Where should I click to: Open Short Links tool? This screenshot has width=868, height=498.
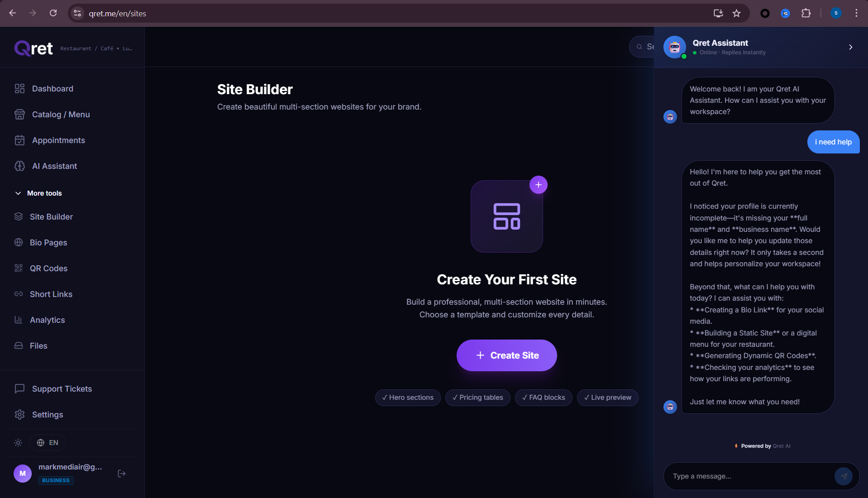click(x=72, y=294)
